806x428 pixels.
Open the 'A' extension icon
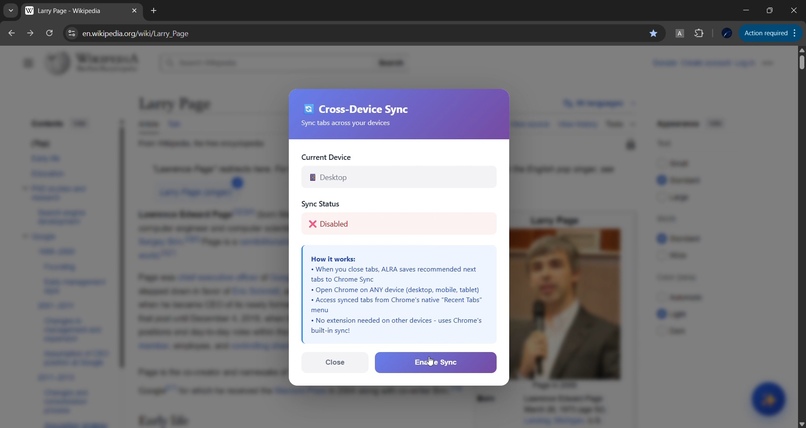(680, 33)
